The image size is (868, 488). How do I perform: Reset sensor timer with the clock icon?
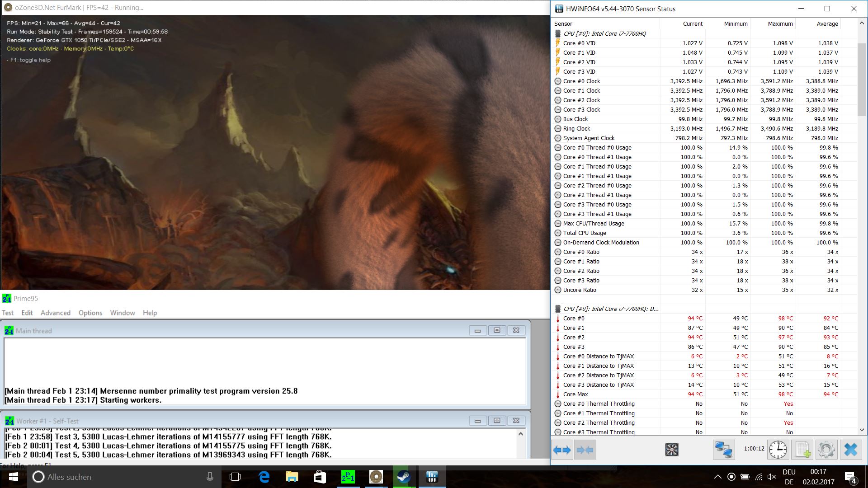tap(778, 450)
